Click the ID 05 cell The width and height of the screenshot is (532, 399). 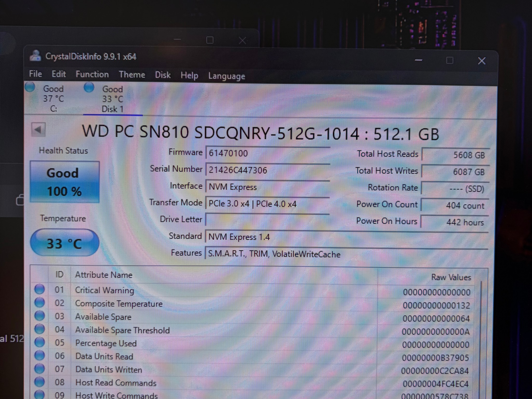tap(59, 343)
